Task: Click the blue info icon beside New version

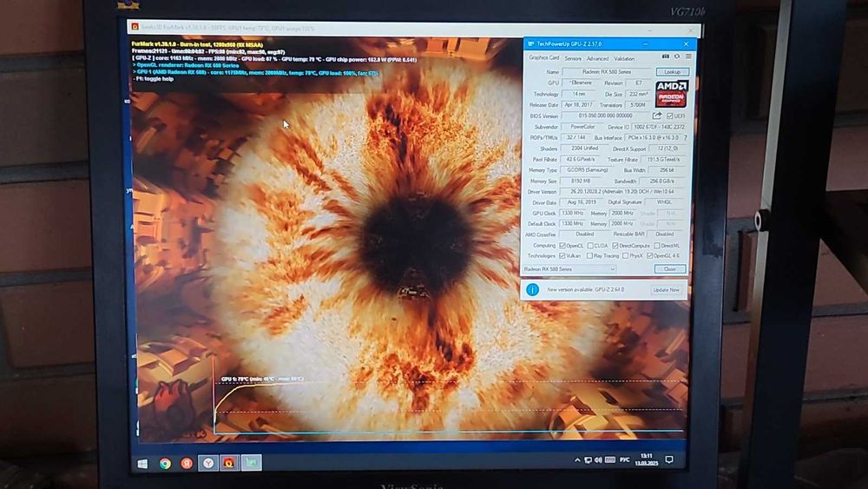Action: [533, 289]
